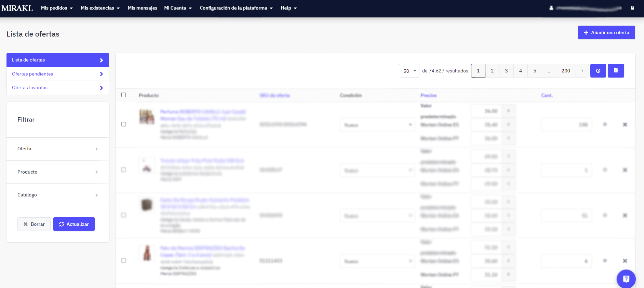
Task: Delete the last visible offer row
Action: point(625,261)
